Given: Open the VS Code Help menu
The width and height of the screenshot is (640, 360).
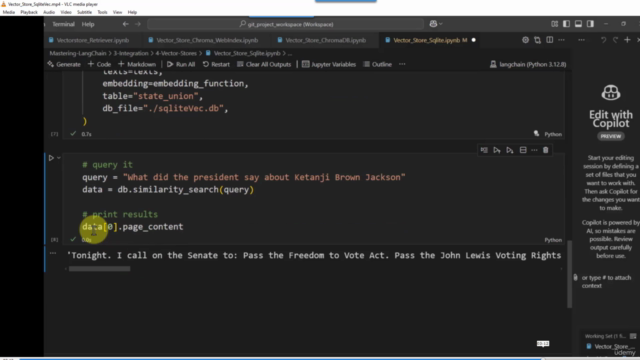Looking at the screenshot, I should [88, 24].
